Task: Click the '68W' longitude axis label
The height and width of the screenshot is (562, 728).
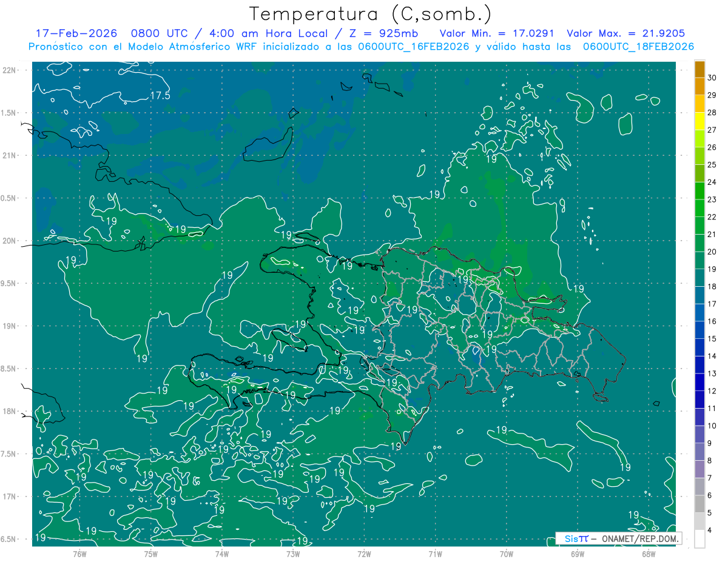Action: (648, 554)
